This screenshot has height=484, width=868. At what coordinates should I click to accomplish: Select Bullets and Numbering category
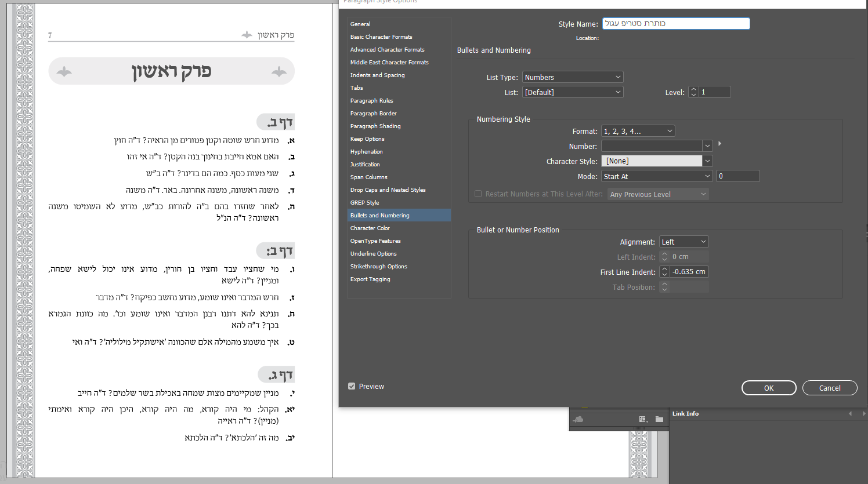399,216
